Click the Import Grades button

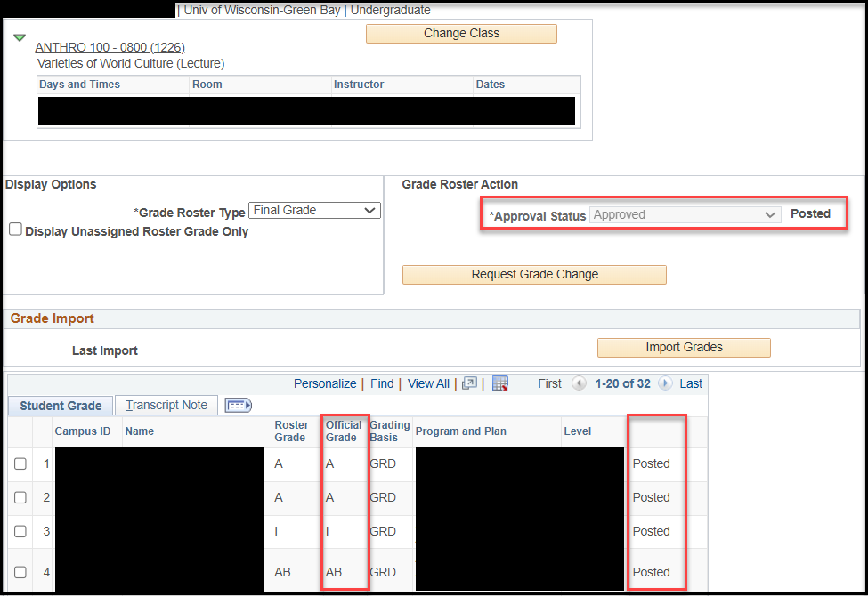click(684, 347)
